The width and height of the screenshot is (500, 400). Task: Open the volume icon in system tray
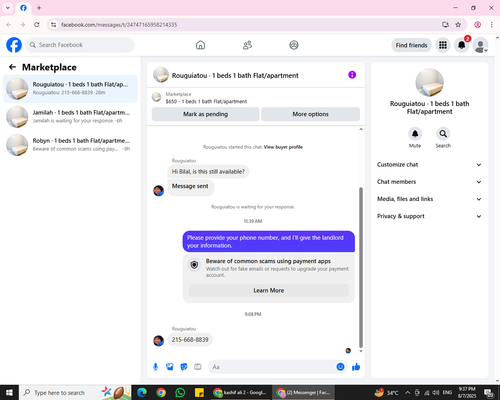click(436, 393)
